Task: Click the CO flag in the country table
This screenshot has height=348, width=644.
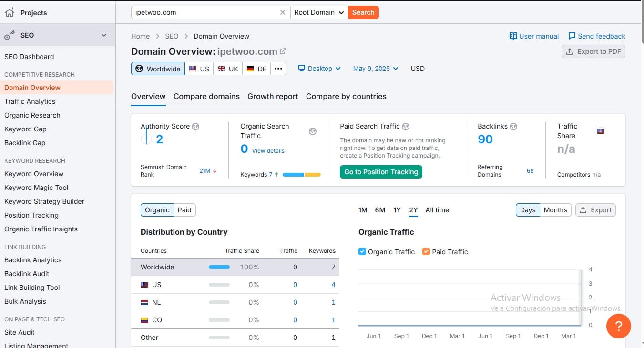Action: click(x=144, y=320)
